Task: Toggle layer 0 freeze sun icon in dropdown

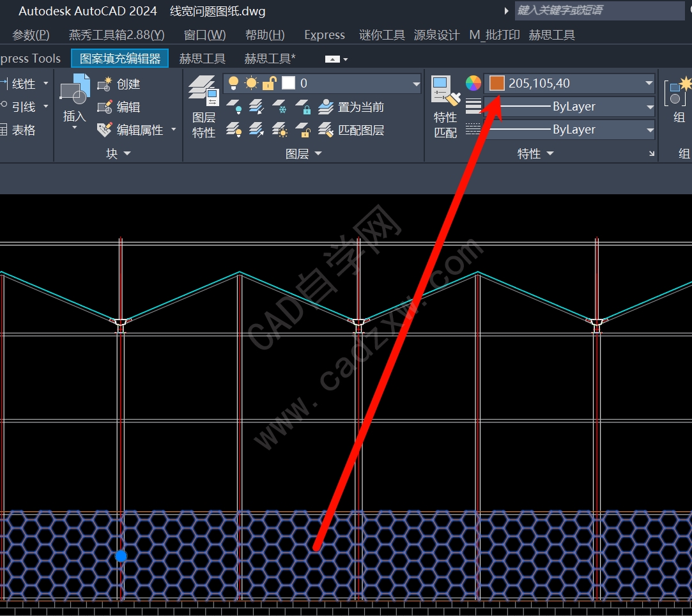Action: coord(251,83)
